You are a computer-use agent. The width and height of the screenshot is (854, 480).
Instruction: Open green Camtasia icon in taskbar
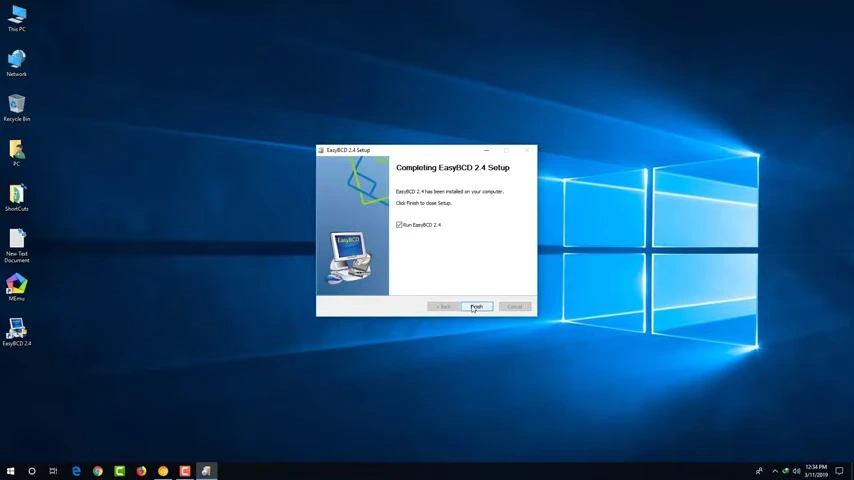pyautogui.click(x=119, y=471)
